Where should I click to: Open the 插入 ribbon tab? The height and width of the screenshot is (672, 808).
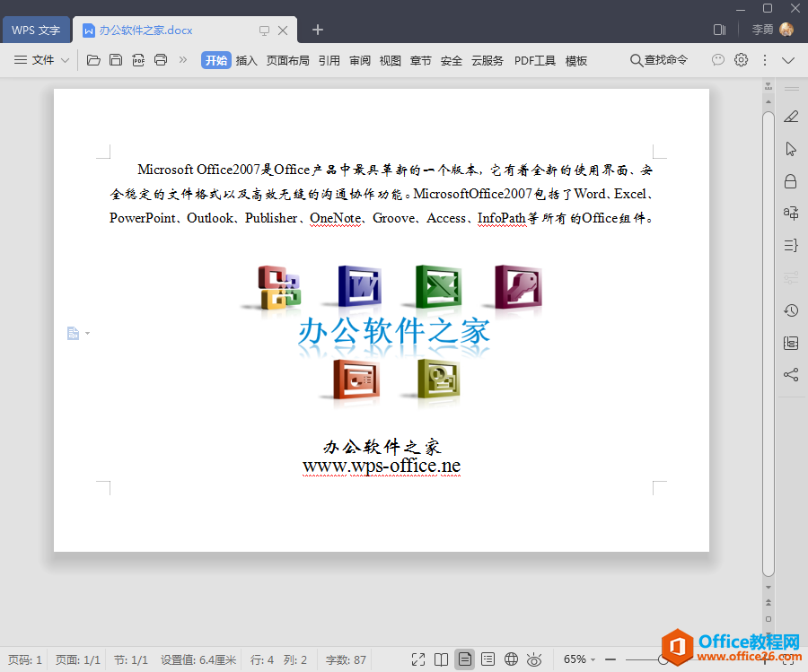(x=246, y=61)
